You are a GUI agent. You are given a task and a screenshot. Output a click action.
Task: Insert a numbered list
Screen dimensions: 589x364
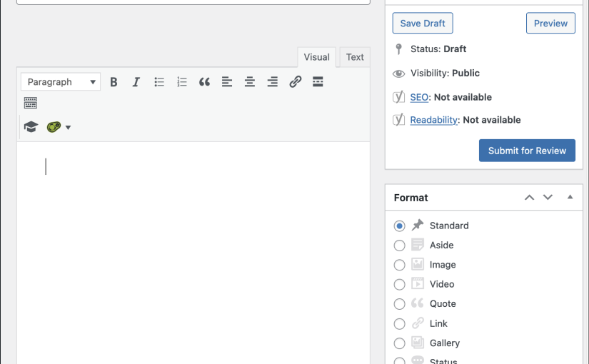click(x=182, y=82)
